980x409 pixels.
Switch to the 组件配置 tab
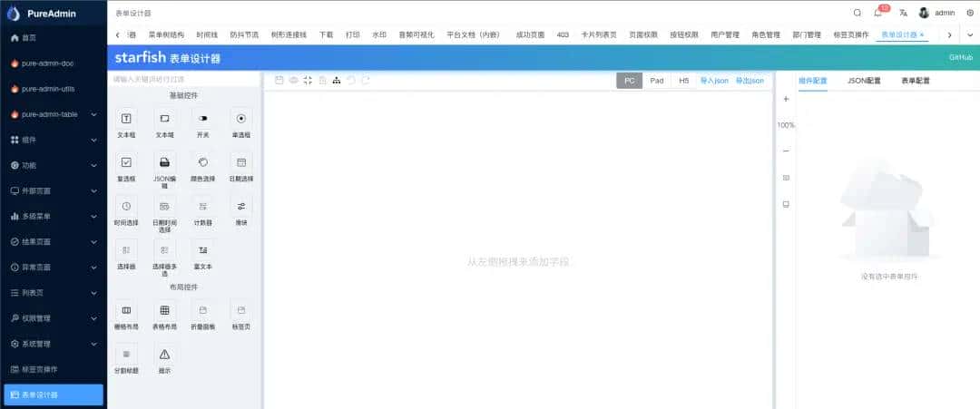[812, 81]
